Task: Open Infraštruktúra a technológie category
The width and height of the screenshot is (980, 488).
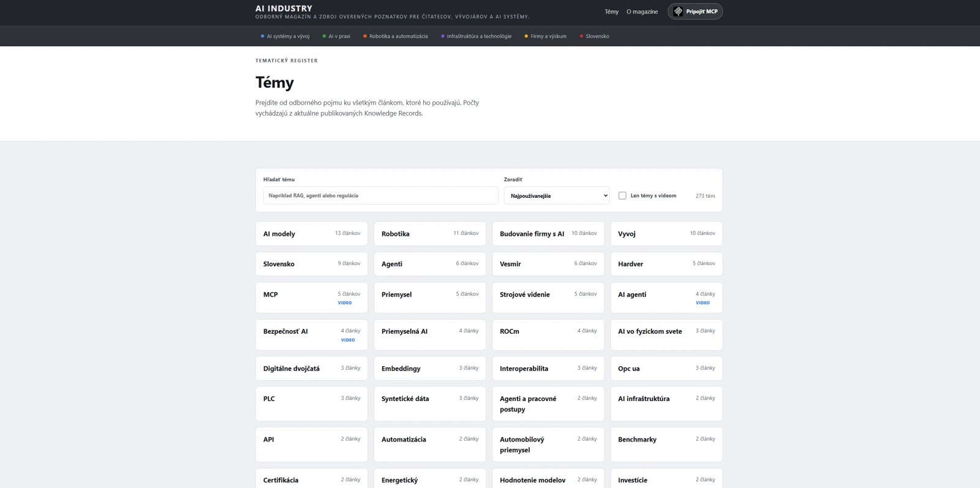Action: click(x=476, y=36)
